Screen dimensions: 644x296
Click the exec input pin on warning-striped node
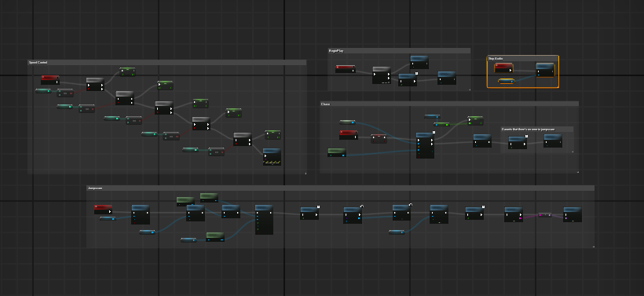pyautogui.click(x=265, y=156)
